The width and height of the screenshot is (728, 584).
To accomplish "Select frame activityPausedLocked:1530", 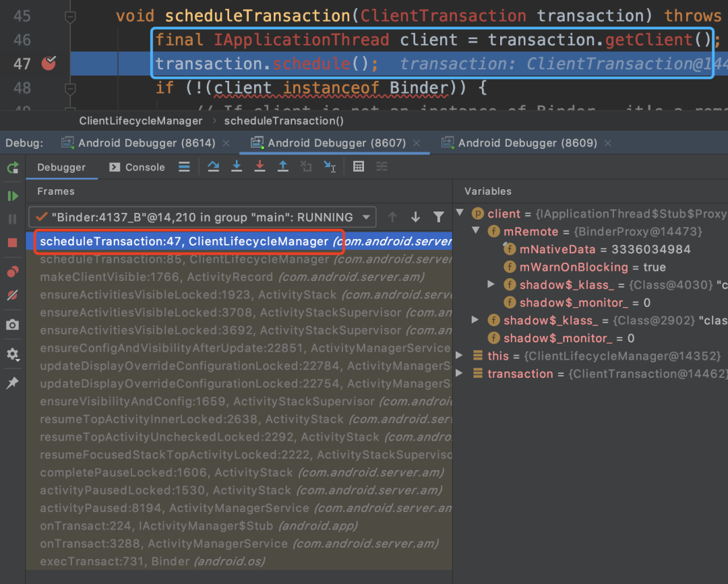I will (x=239, y=490).
